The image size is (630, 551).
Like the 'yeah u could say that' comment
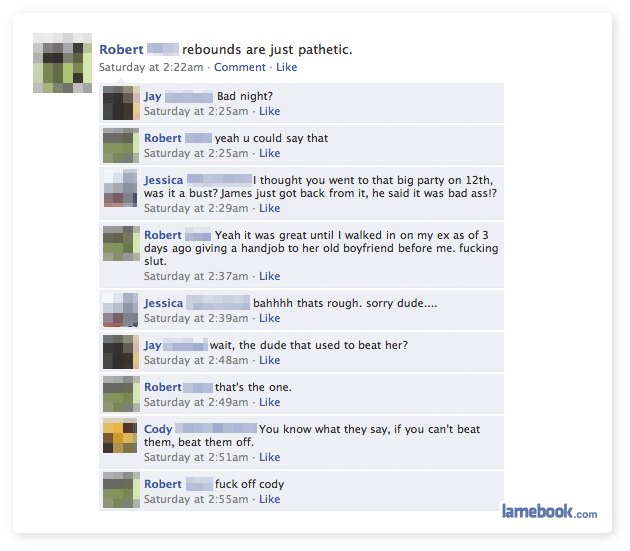[x=270, y=153]
